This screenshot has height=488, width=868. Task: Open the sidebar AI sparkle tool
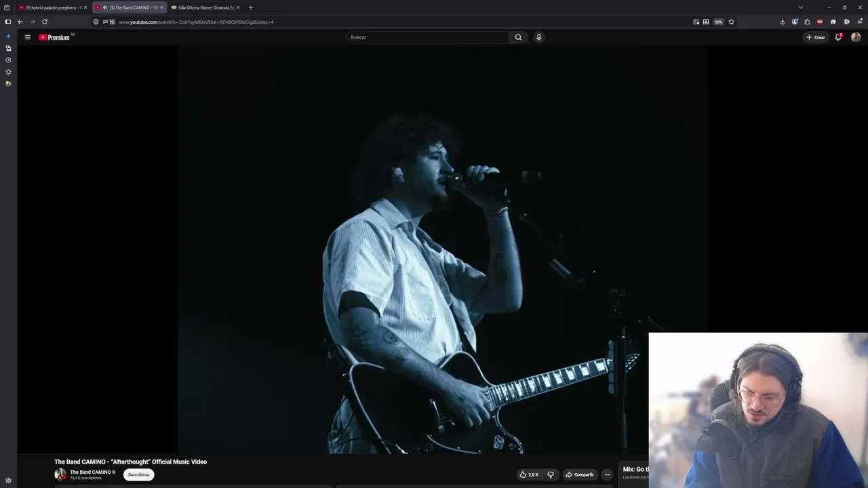click(8, 37)
